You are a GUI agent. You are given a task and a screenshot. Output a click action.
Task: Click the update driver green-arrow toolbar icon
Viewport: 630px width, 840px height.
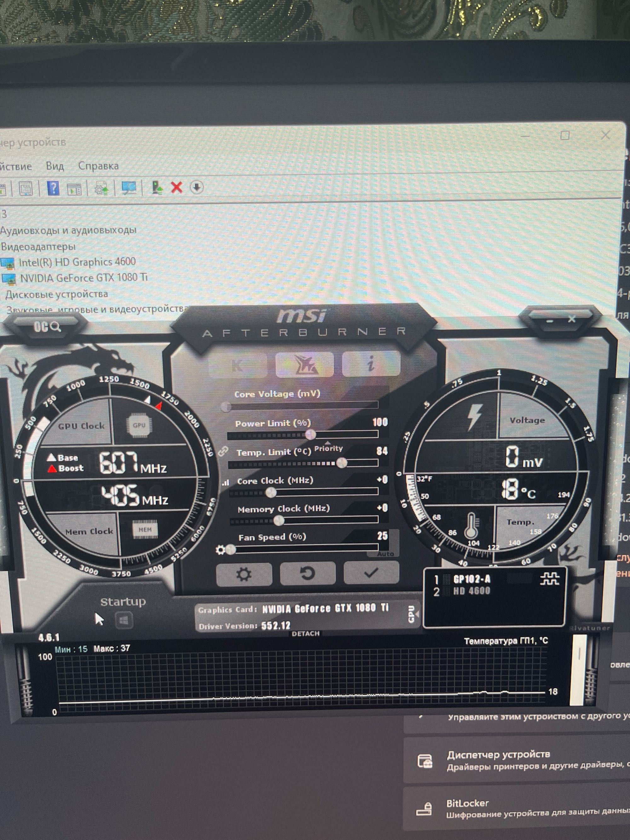[157, 187]
